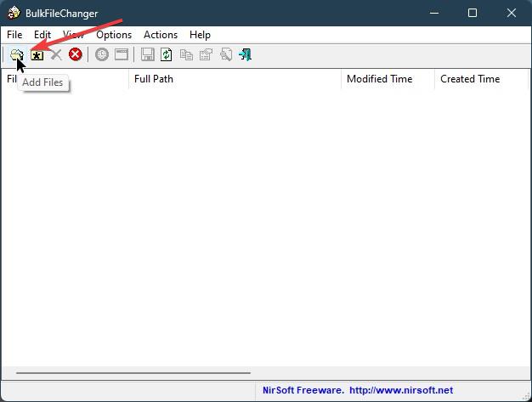Click the Add By Wildcard star icon
Screen dimensions: 532x402
click(x=37, y=54)
